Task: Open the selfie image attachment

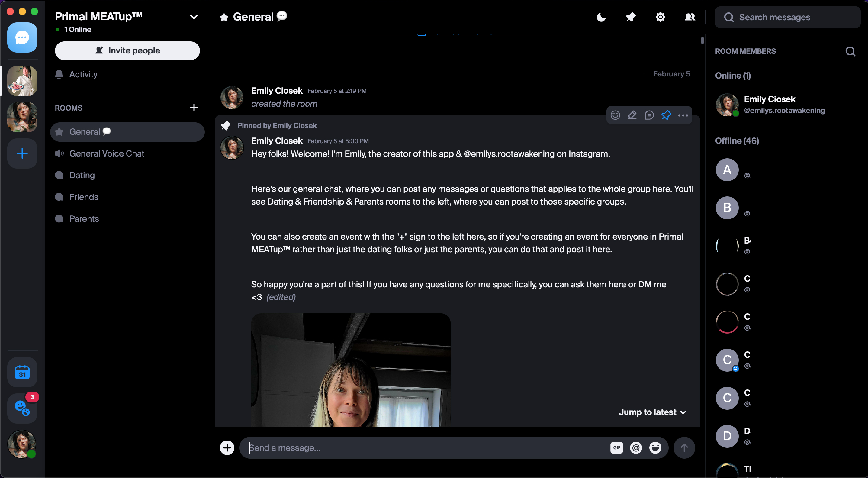Action: 351,370
